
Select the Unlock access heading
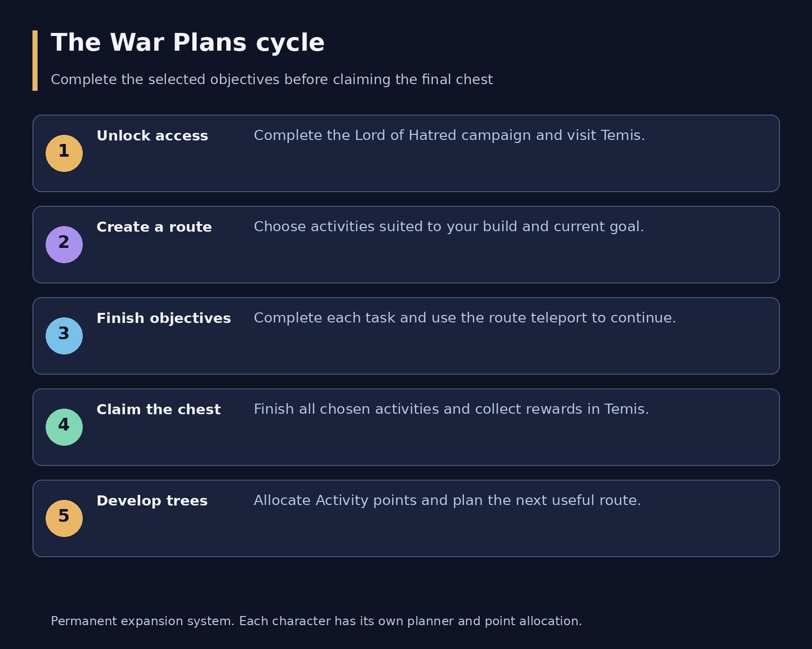coord(152,136)
